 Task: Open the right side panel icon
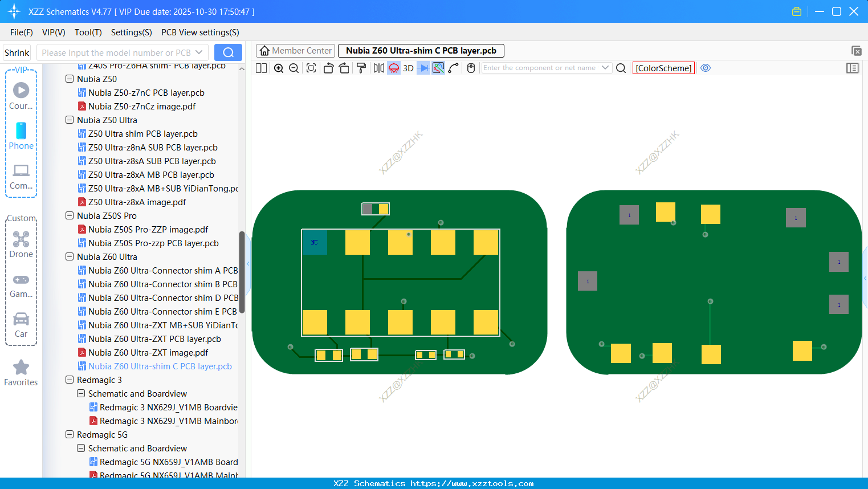coord(853,68)
